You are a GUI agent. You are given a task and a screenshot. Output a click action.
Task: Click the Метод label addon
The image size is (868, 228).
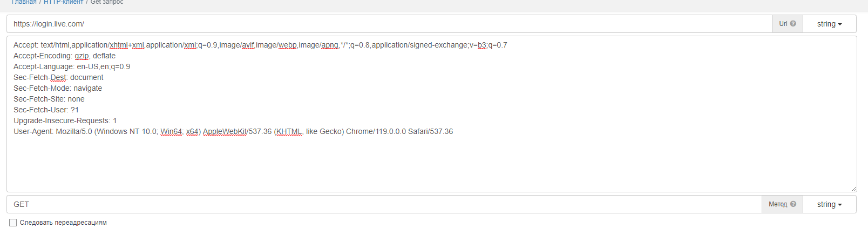[777, 204]
